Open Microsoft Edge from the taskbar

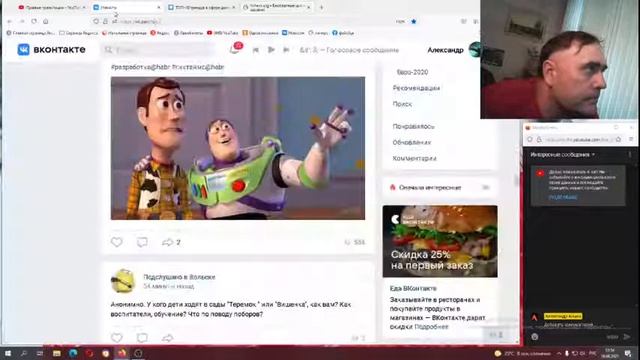(x=73, y=353)
